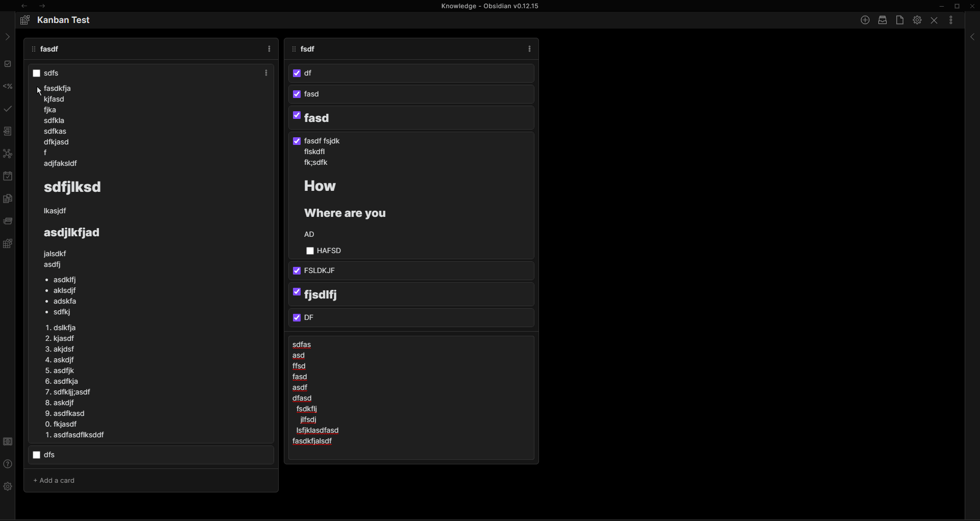980x521 pixels.
Task: Check the HAFSD checkbox
Action: click(310, 251)
